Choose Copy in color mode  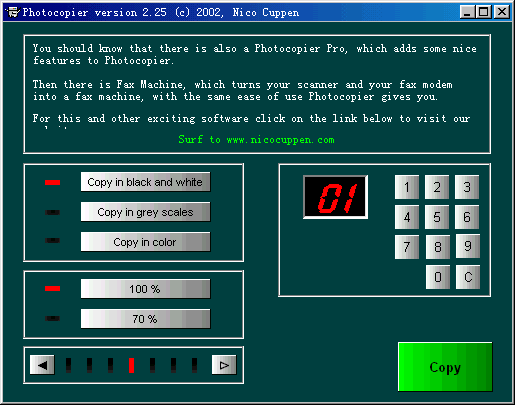(145, 242)
